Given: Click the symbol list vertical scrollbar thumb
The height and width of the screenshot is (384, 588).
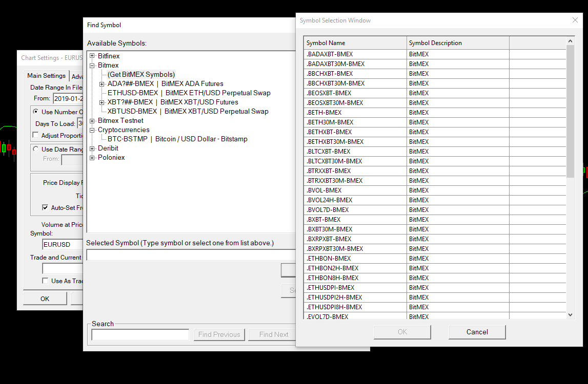Looking at the screenshot, I should 570,111.
